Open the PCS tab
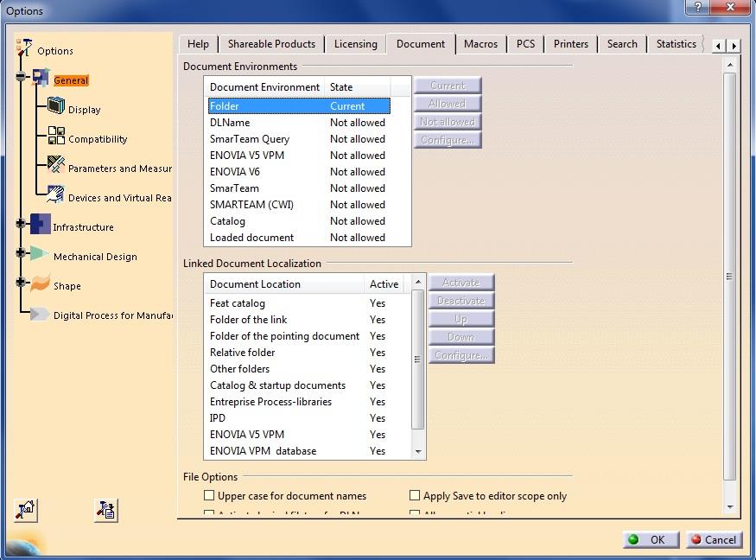Viewport: 756px width, 560px height. [x=525, y=44]
